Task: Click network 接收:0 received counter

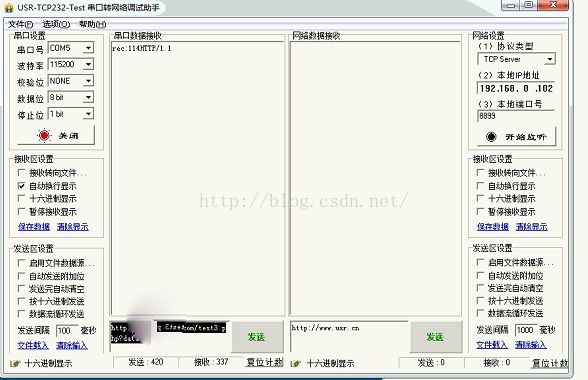Action: click(x=497, y=362)
